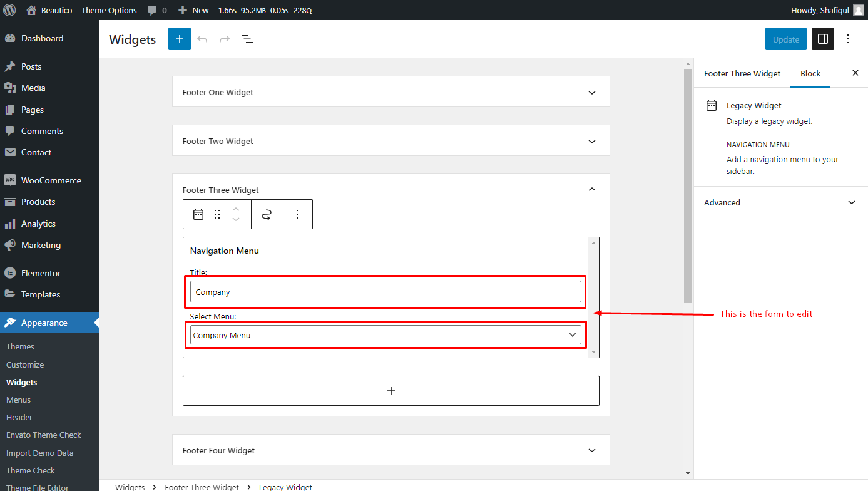Click the Title field containing Company
Screen dimensions: 868x491
[x=385, y=292]
